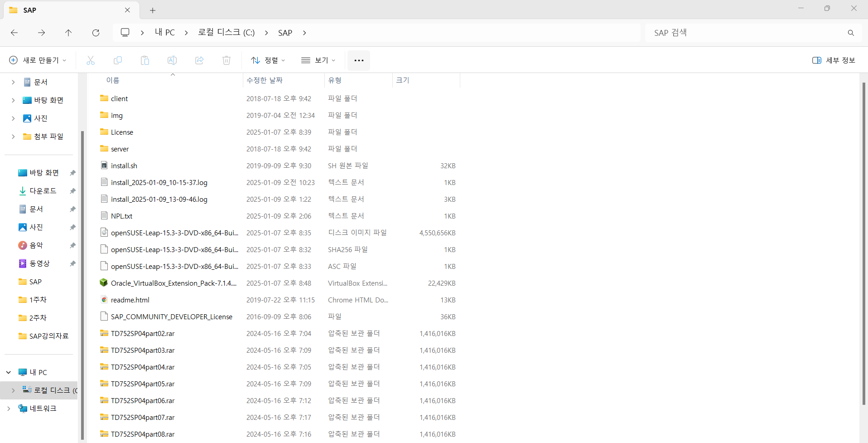This screenshot has height=443, width=868.
Task: Navigate up one folder level
Action: pyautogui.click(x=68, y=33)
